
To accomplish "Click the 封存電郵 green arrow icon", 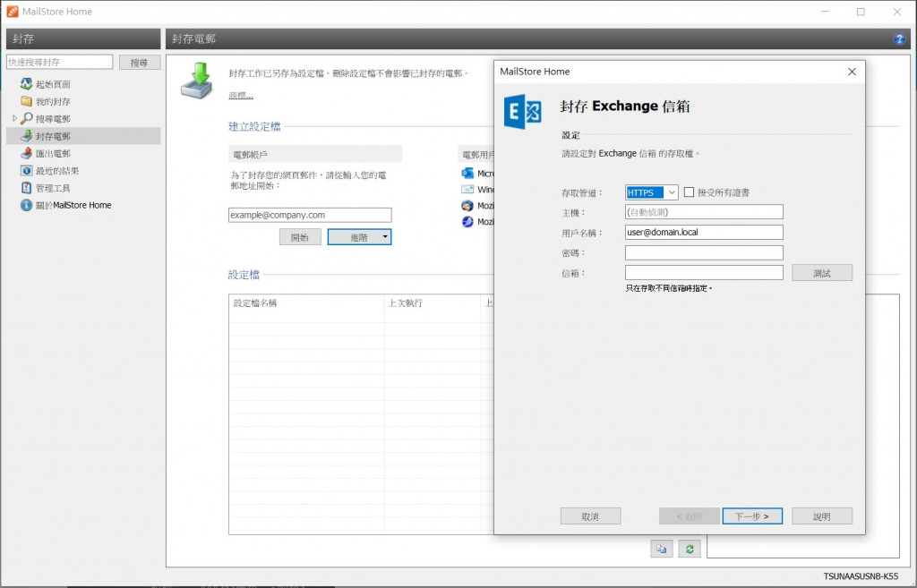I will (x=26, y=136).
